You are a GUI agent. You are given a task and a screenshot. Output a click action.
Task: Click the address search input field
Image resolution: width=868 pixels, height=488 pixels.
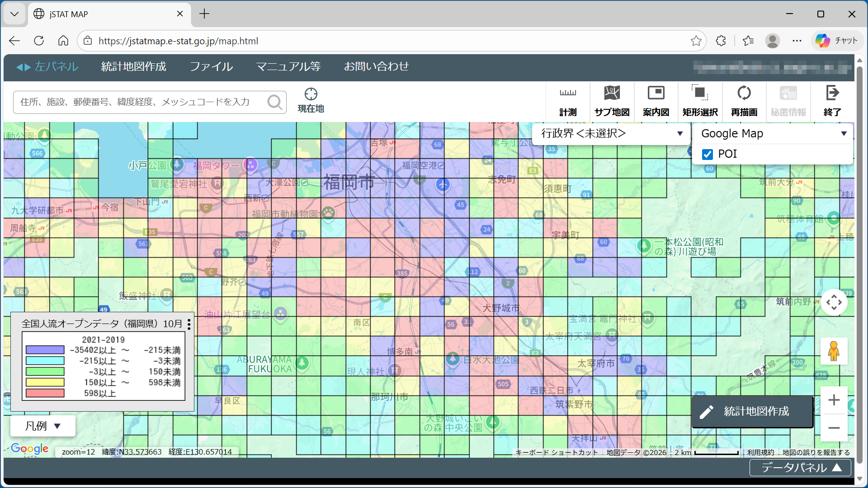click(140, 102)
